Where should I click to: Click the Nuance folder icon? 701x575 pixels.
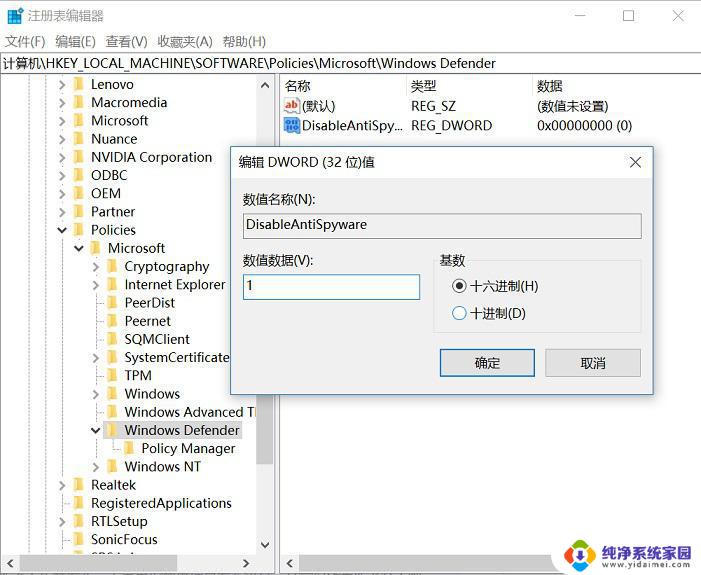(x=79, y=139)
